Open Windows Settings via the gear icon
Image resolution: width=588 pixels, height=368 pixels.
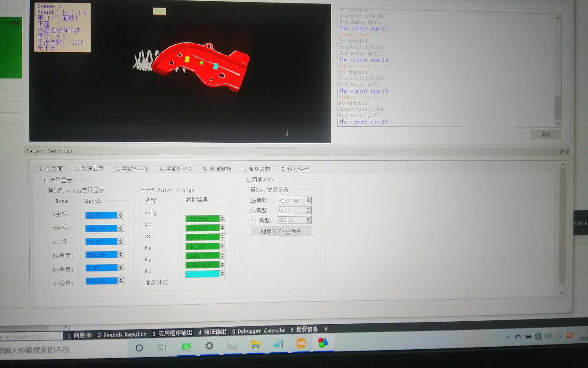point(209,345)
